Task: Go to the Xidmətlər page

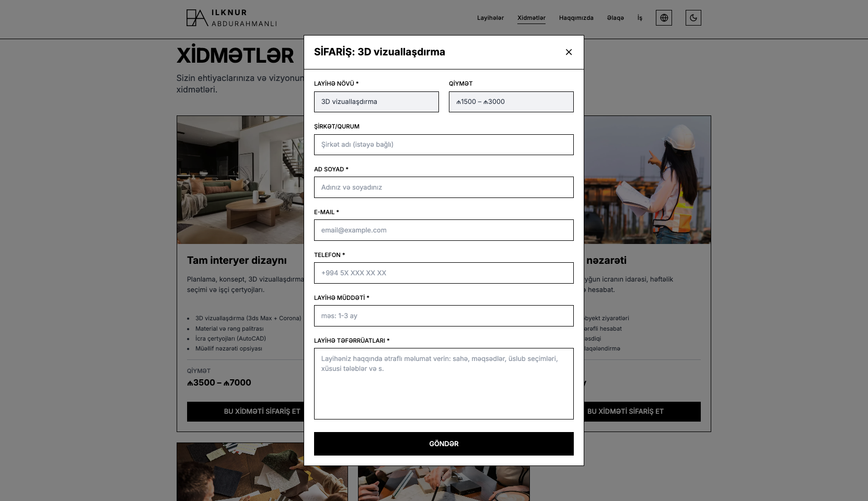Action: click(531, 18)
